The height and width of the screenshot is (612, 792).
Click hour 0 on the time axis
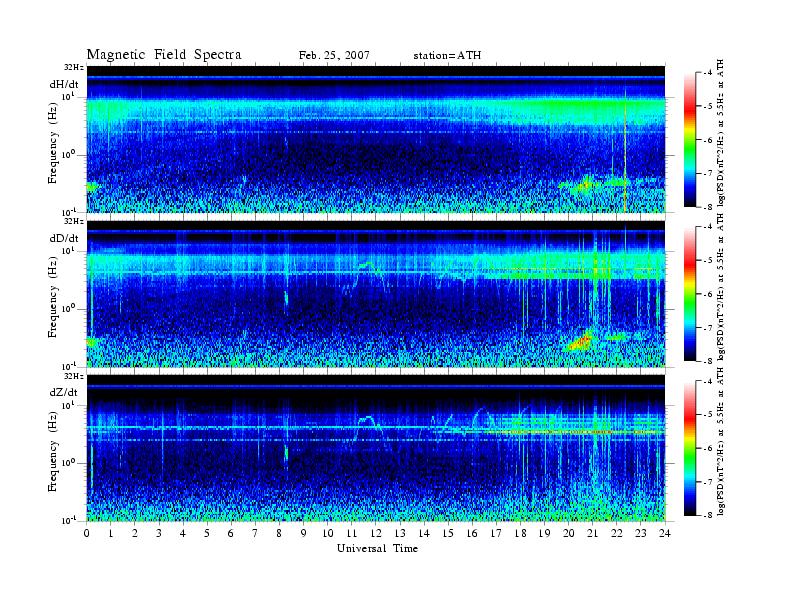tap(87, 534)
